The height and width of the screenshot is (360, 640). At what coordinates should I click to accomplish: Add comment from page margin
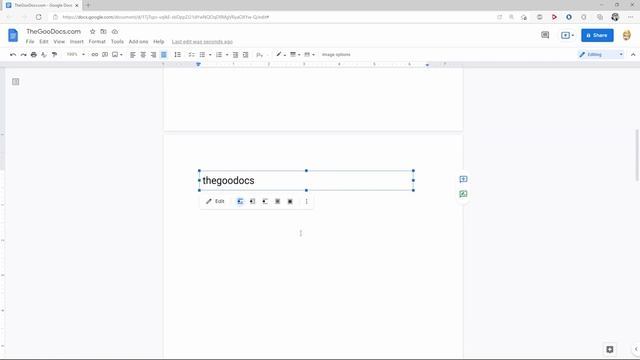coord(463,179)
